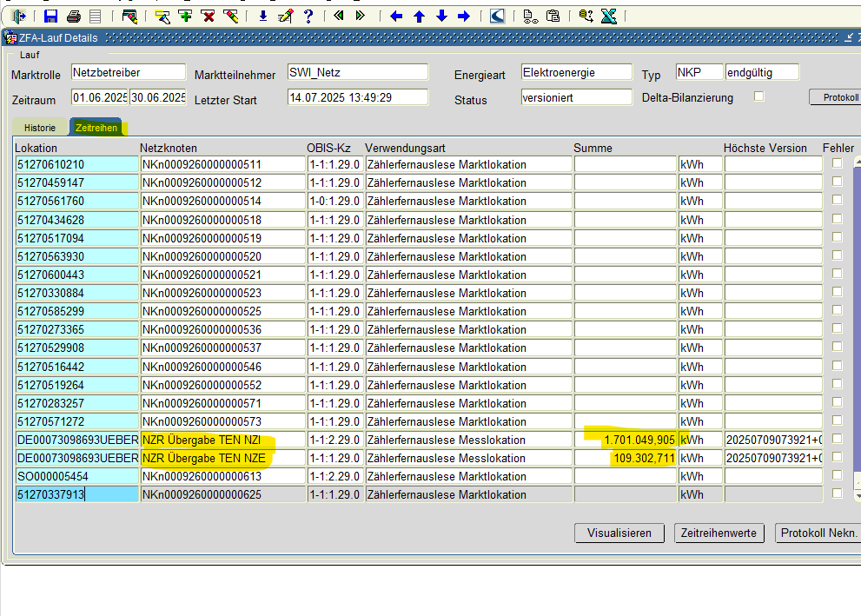Click the blue right arrow icon

tap(463, 16)
